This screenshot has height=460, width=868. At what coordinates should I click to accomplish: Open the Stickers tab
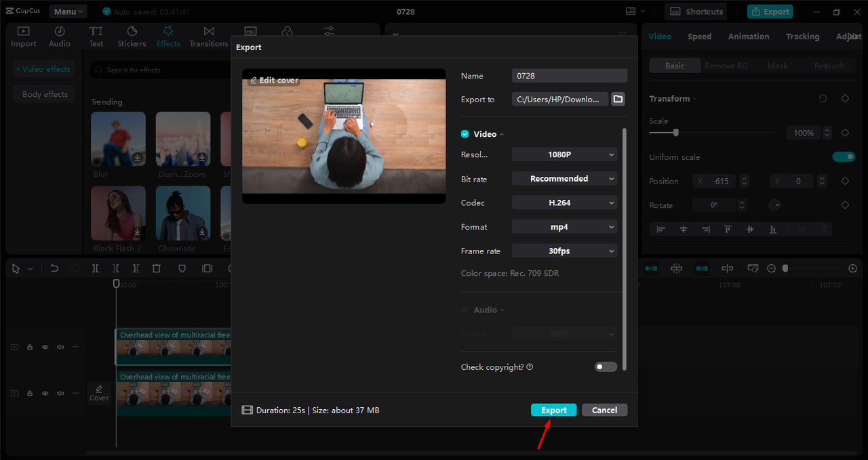coord(132,37)
